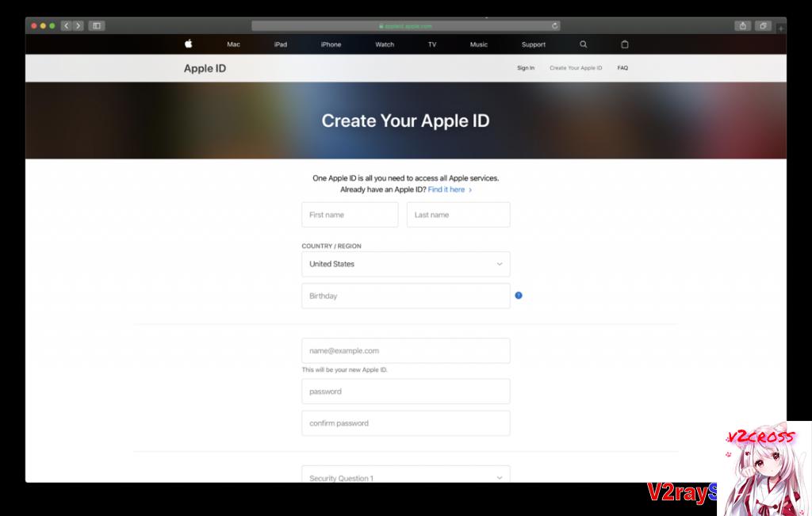
Task: Click the Sign In link
Action: point(526,68)
